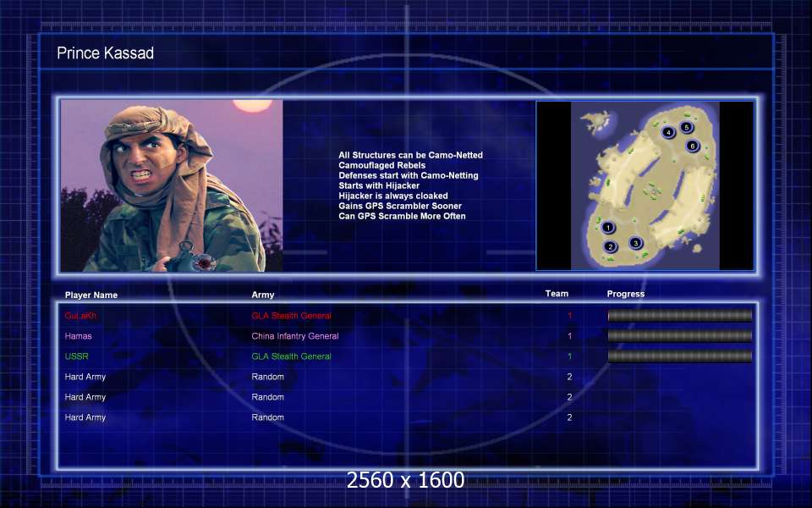Select start position 4 on the map

click(x=668, y=132)
